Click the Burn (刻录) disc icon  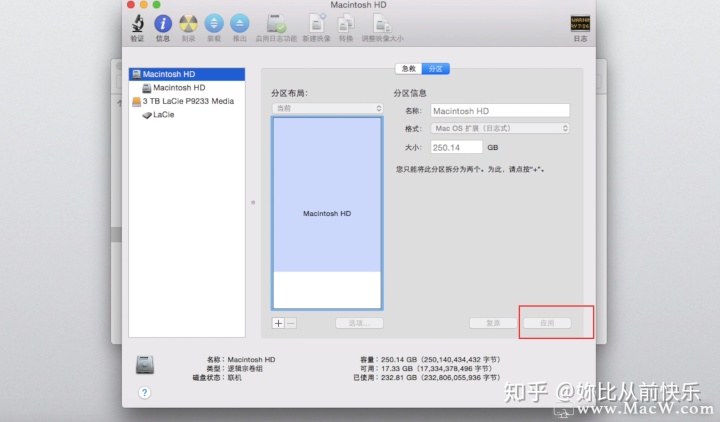pyautogui.click(x=188, y=23)
